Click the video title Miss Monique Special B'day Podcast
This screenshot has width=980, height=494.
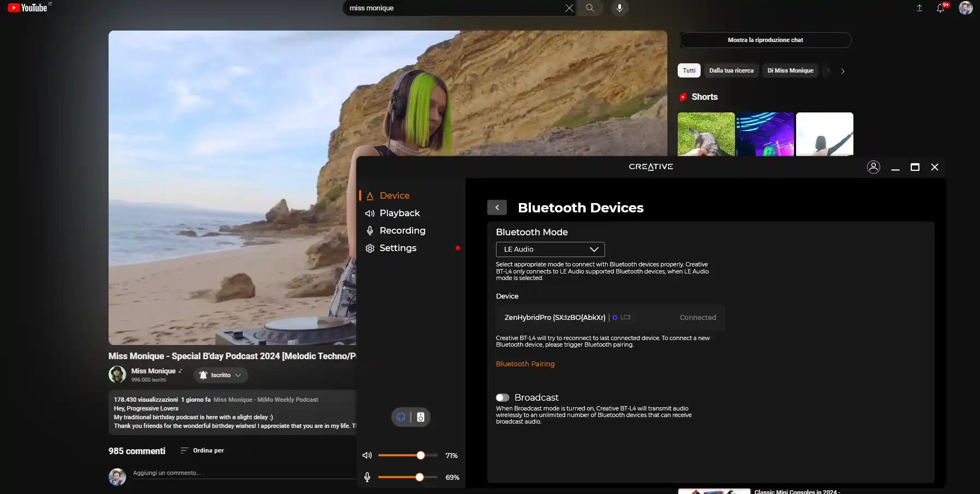coord(232,356)
